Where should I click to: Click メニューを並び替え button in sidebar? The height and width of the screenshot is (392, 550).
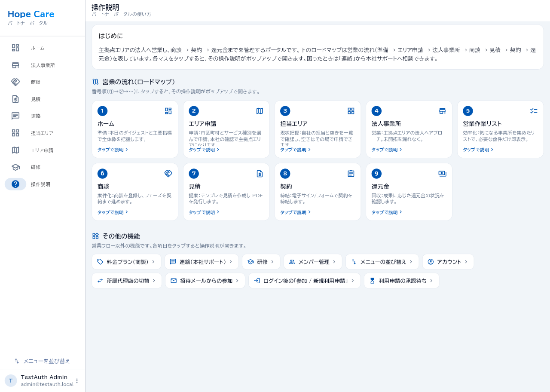click(x=43, y=361)
